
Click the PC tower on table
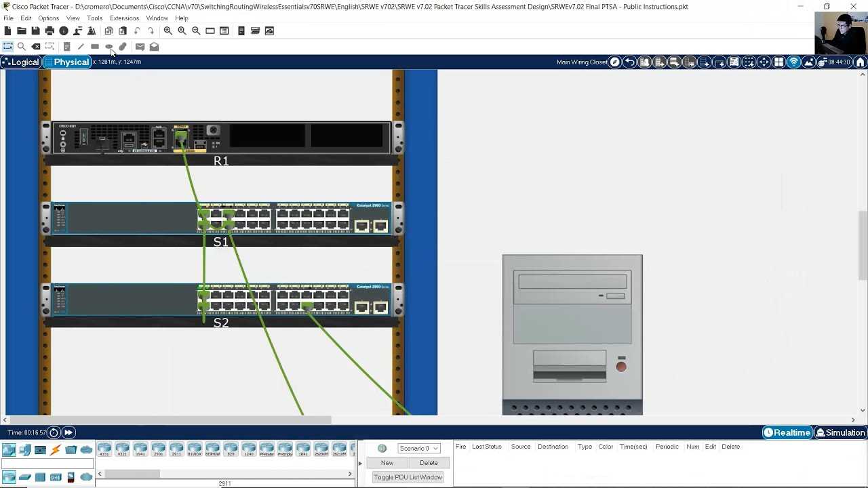click(572, 334)
